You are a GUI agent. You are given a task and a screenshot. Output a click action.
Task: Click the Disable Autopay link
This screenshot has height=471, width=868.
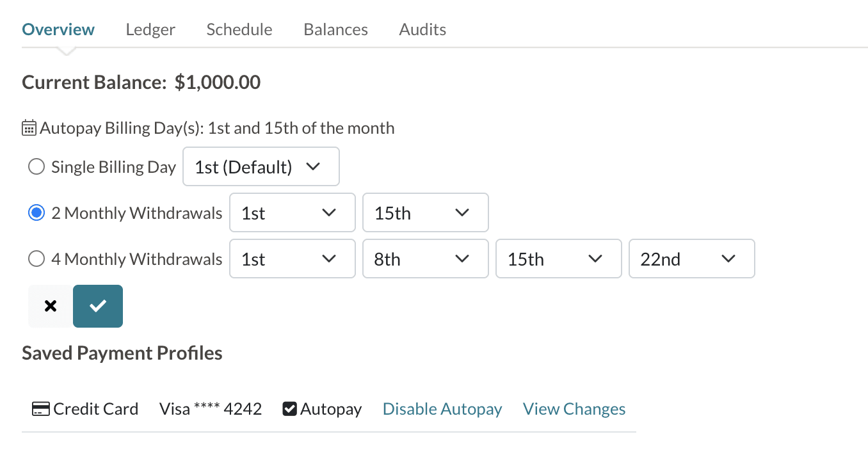(442, 409)
